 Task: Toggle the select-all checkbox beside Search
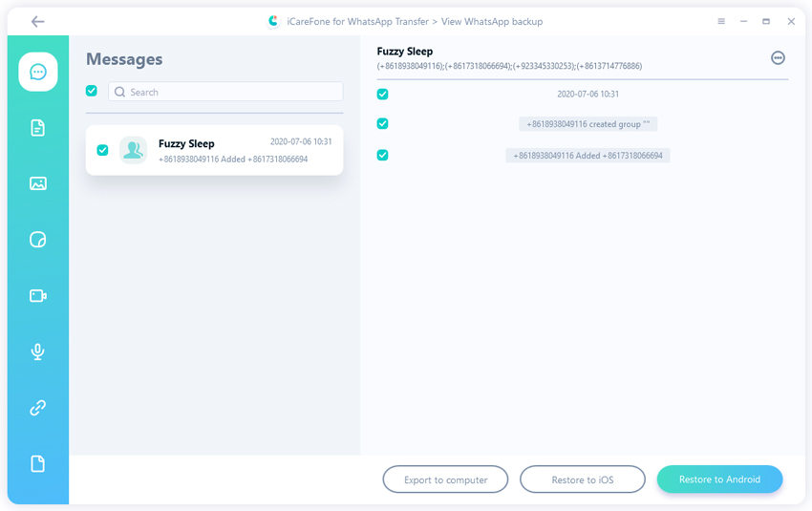[x=92, y=91]
